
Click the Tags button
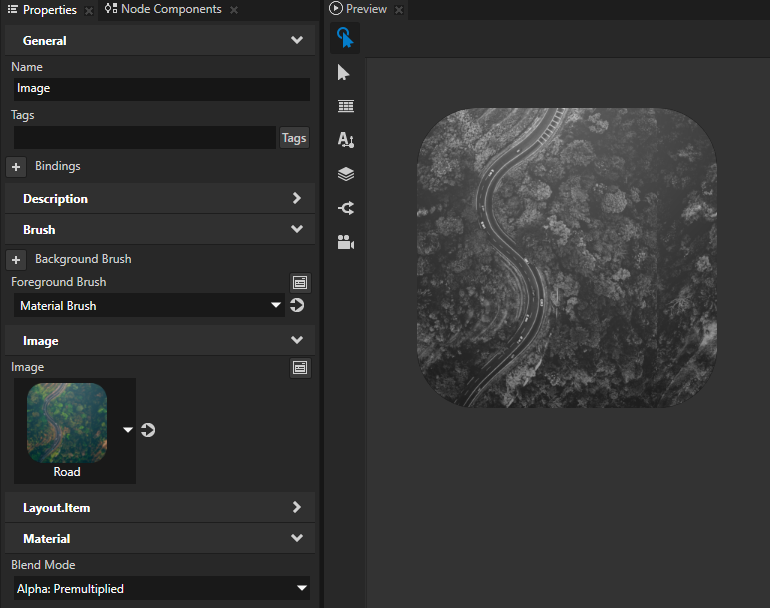[x=294, y=138]
